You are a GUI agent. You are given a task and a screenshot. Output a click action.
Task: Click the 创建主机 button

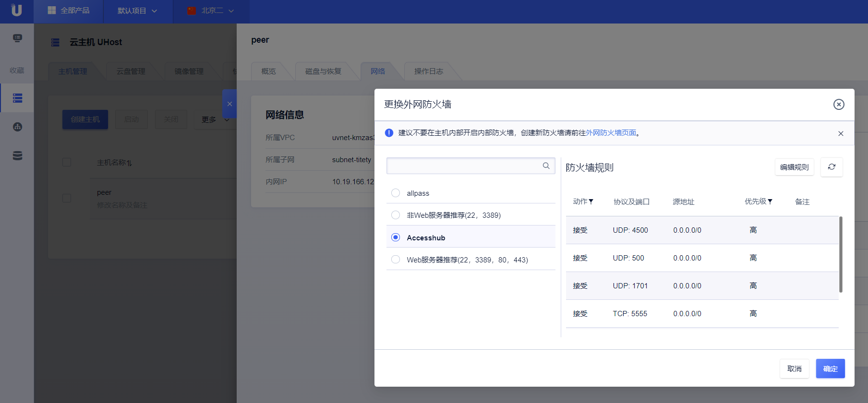(85, 119)
